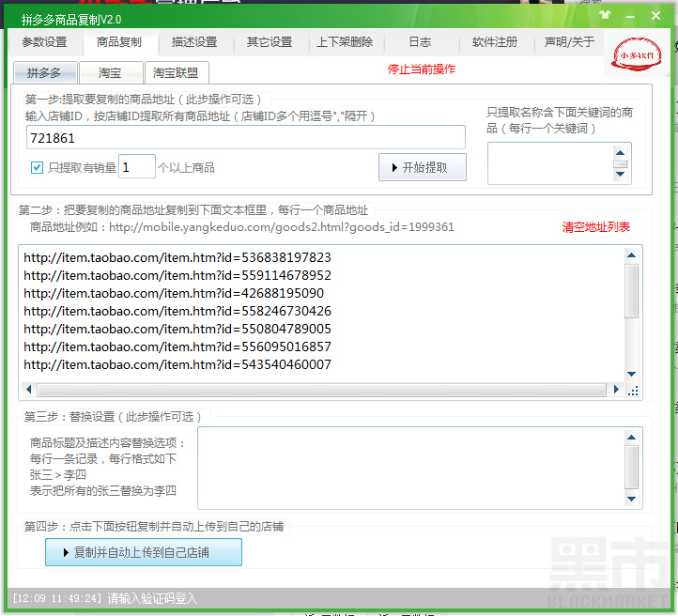Click the URL ending in 558246730426
Viewport: 678px width, 616px height.
tap(177, 311)
